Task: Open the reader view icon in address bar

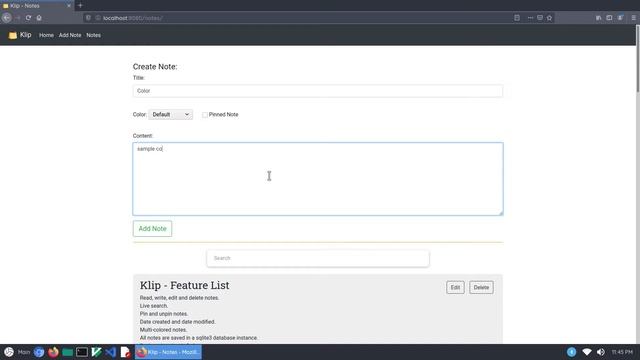Action: click(517, 18)
